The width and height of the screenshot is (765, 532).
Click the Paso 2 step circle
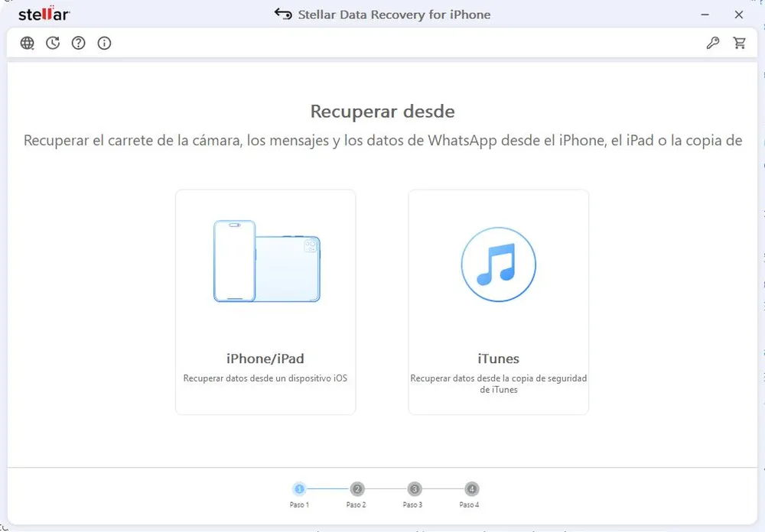tap(356, 489)
